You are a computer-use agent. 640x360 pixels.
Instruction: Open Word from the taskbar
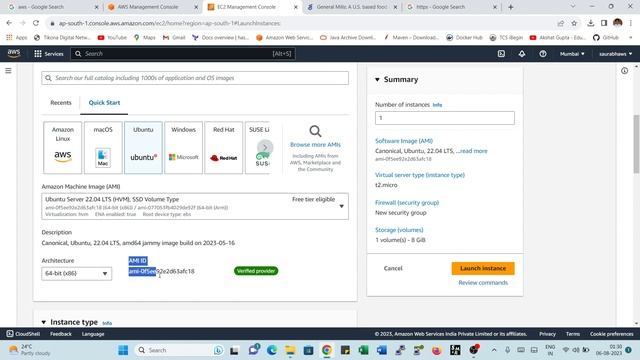point(382,350)
